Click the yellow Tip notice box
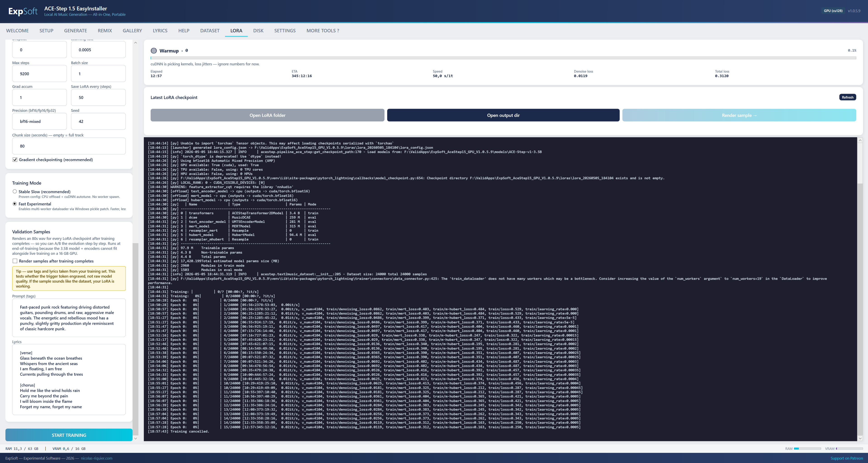This screenshot has width=868, height=463. pyautogui.click(x=69, y=278)
